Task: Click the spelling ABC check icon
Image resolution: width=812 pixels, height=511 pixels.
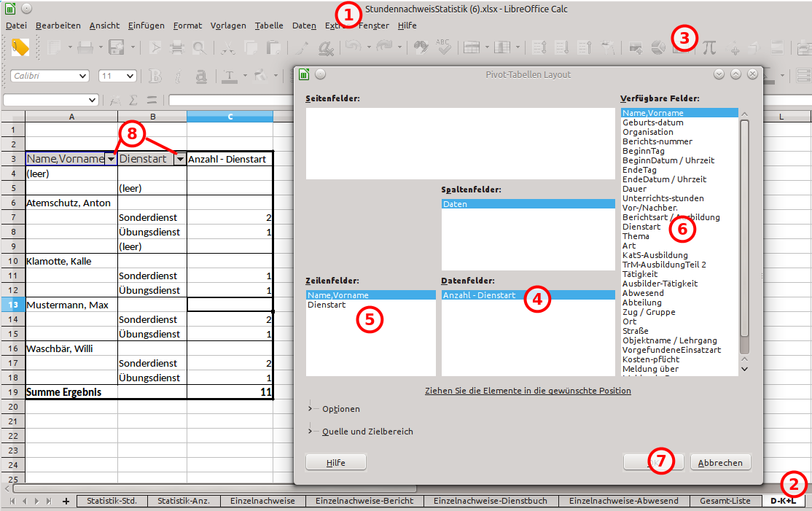Action: pyautogui.click(x=442, y=48)
